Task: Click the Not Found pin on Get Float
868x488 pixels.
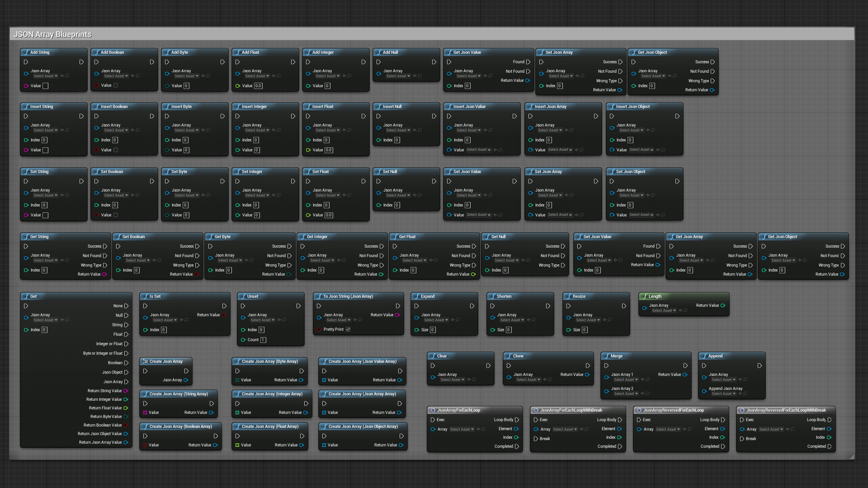Action: pyautogui.click(x=474, y=256)
